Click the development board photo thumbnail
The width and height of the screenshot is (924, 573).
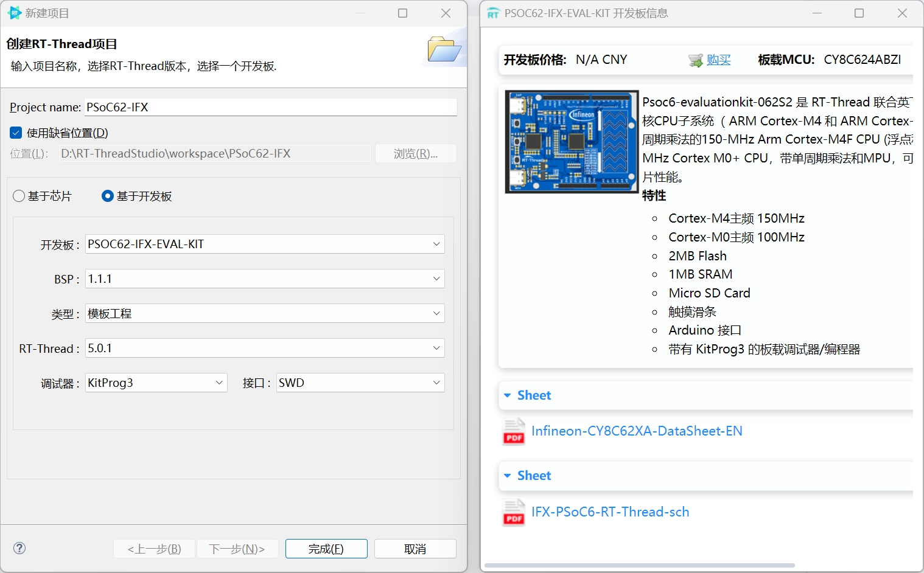[x=572, y=142]
